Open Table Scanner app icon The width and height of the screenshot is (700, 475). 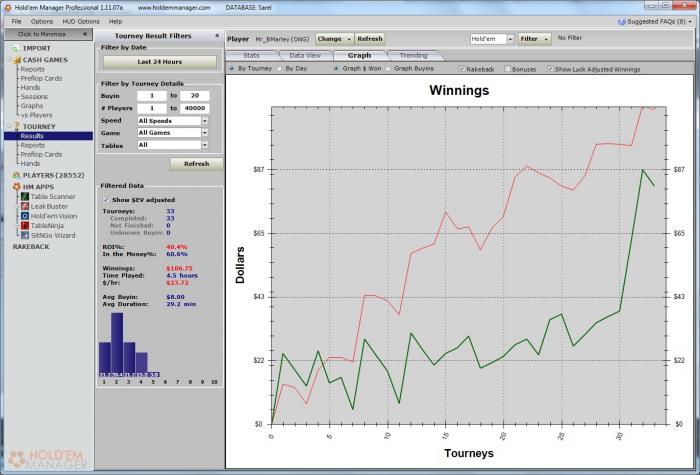(x=25, y=196)
